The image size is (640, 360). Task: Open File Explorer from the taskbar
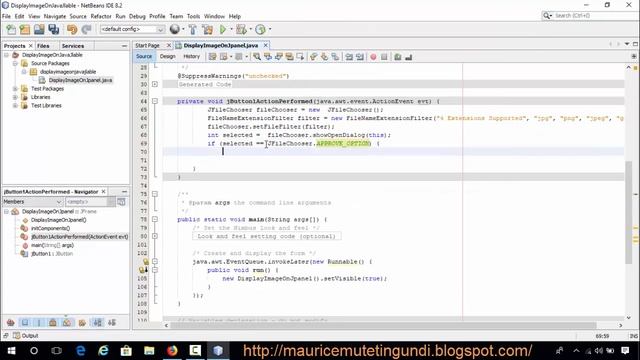point(149,351)
